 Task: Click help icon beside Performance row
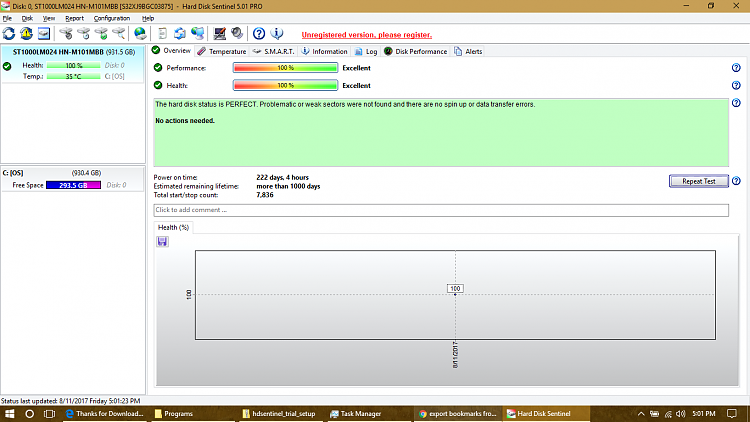point(736,68)
